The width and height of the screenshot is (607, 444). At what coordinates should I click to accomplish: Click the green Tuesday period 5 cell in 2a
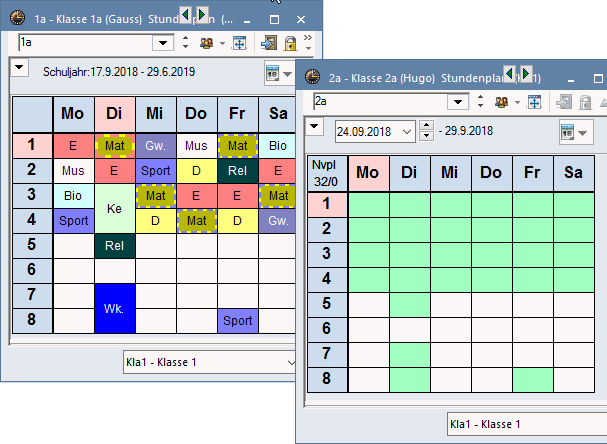point(410,305)
